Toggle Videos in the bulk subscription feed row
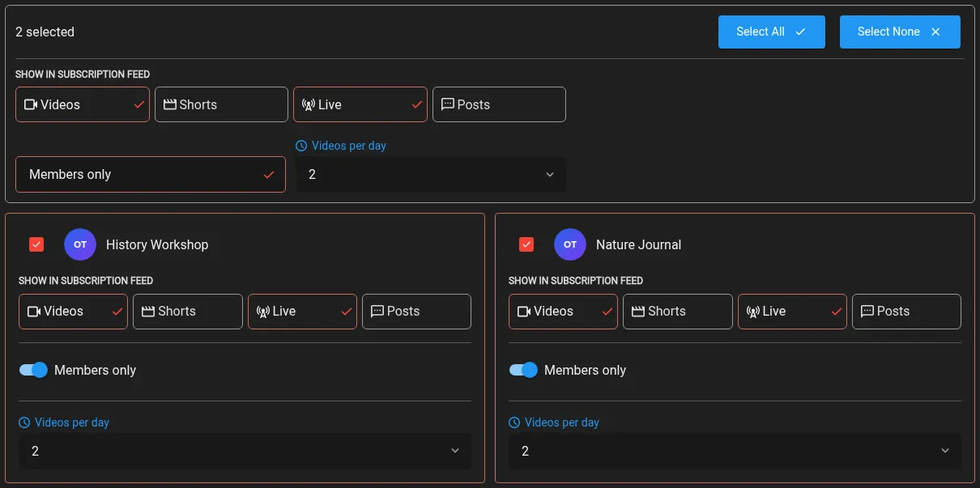Screen dimensions: 980x488 tap(83, 104)
